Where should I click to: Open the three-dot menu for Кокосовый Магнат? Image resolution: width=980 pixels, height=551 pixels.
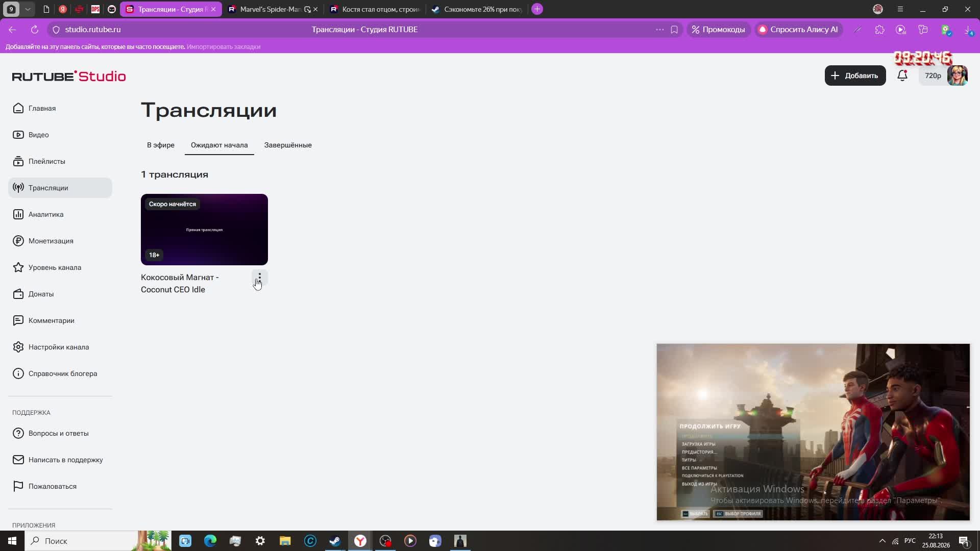(259, 278)
